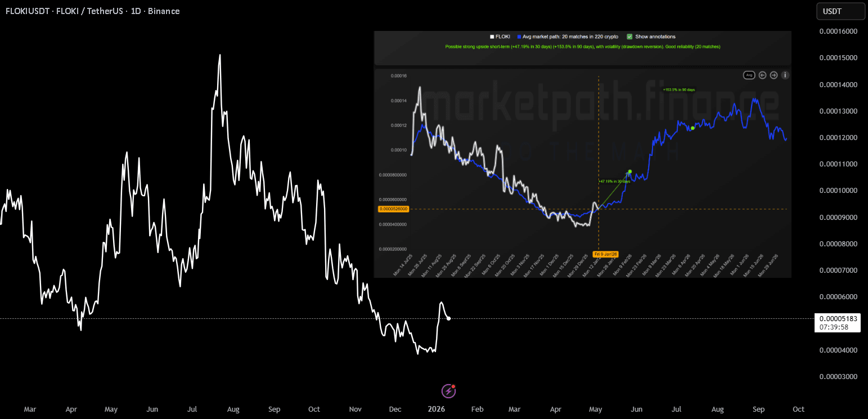
Task: Click the 2026 label on the time axis
Action: 436,409
